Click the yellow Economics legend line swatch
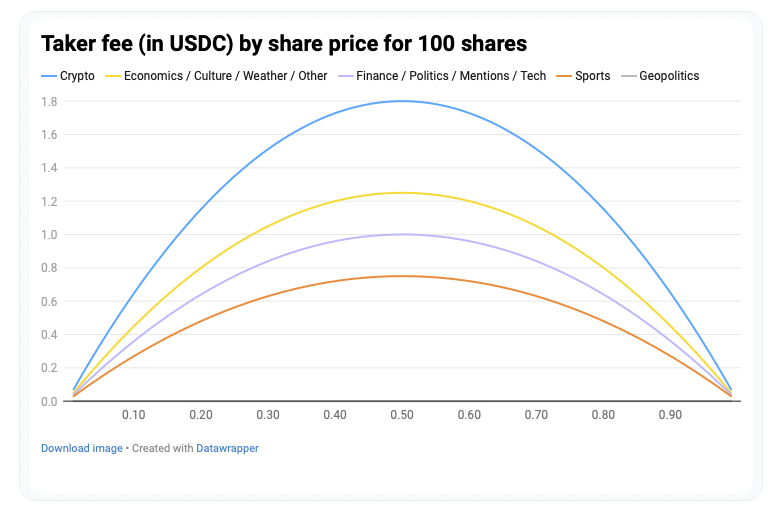 112,76
